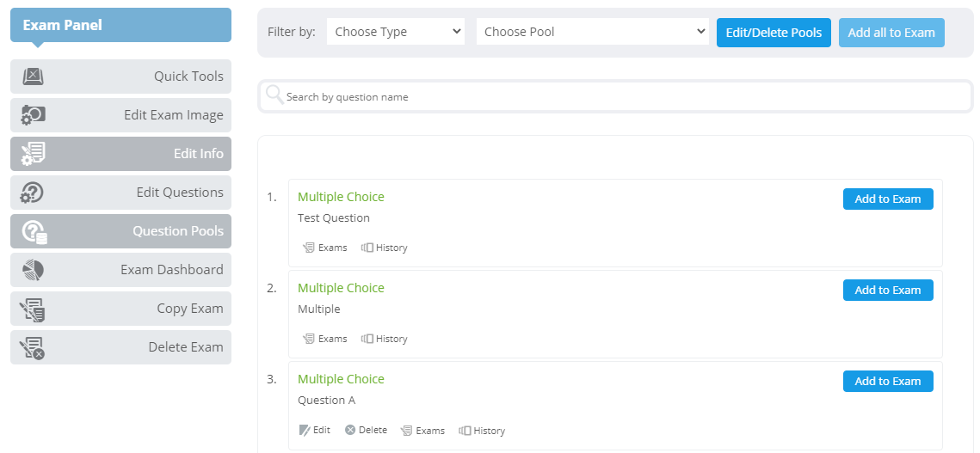Click the search magnifier icon

pyautogui.click(x=274, y=95)
